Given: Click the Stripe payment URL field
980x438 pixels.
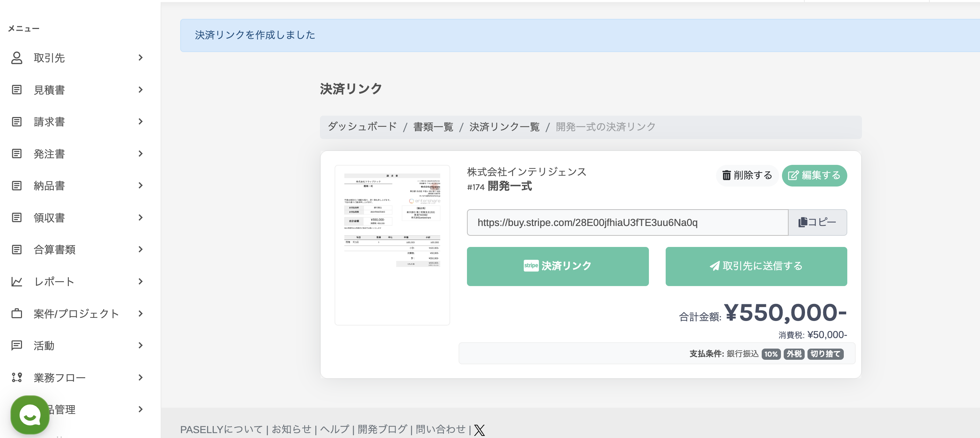Looking at the screenshot, I should [627, 222].
